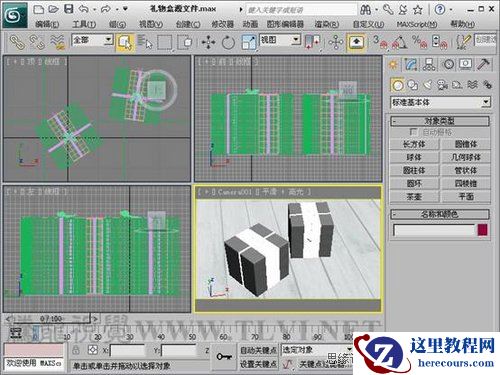Switch to the Motion panel wheel tab
This screenshot has height=375, width=500.
[448, 64]
